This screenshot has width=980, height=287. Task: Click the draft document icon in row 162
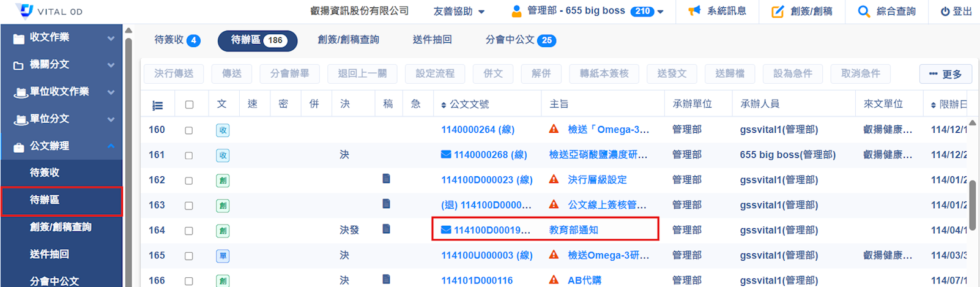pos(386,179)
